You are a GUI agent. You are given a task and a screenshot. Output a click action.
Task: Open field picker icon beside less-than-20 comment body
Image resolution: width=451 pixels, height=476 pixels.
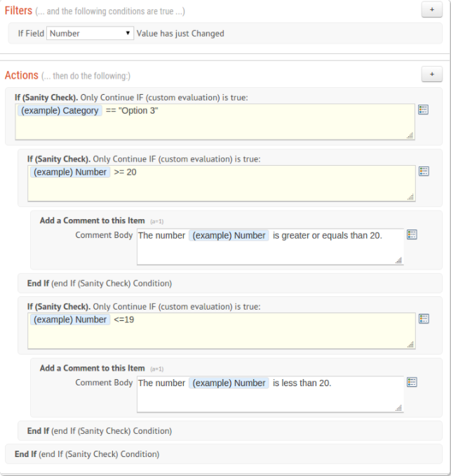click(x=412, y=382)
